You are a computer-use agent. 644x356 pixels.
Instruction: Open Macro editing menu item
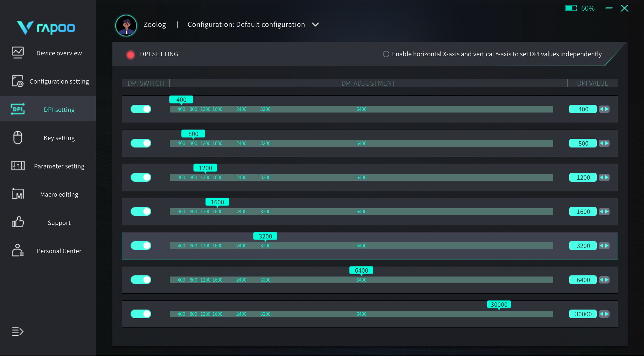[59, 195]
